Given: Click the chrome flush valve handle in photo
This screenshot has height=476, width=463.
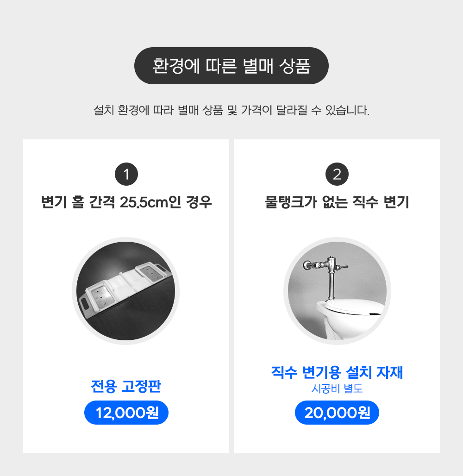Looking at the screenshot, I should [343, 267].
